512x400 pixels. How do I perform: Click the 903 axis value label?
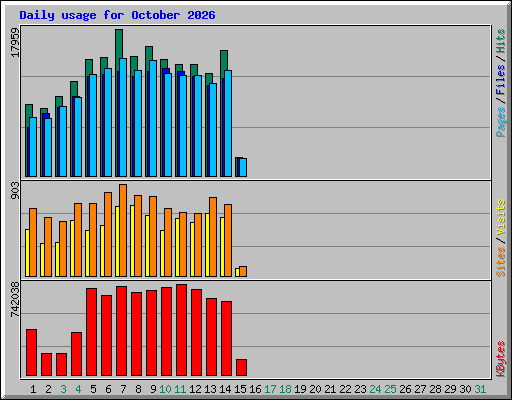[x=15, y=191]
